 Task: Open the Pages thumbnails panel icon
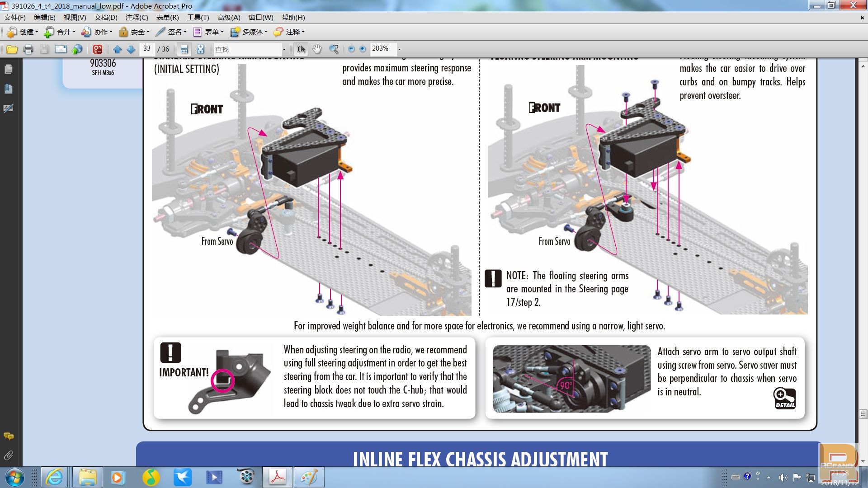tap(8, 69)
